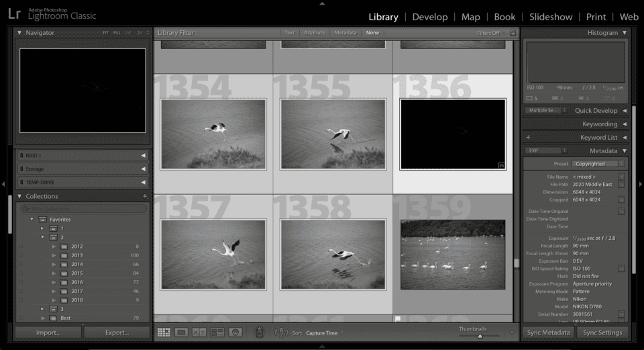
Task: Open the Sort Capture Time dropdown
Action: pos(325,333)
